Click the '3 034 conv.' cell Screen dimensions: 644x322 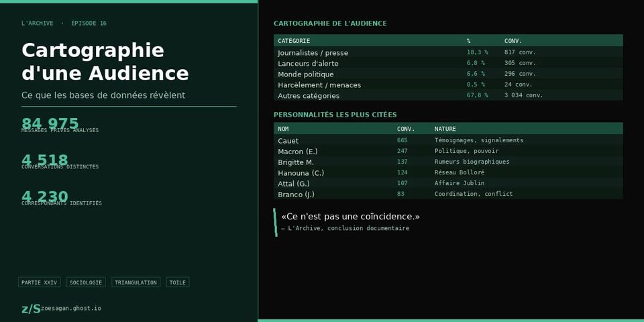(524, 95)
